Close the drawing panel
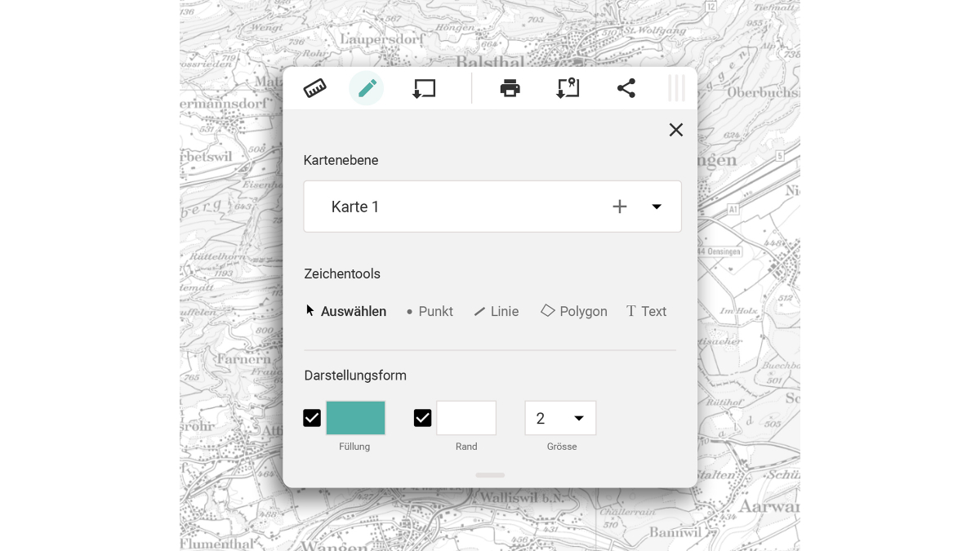Screen dimensions: 980x551 point(676,130)
